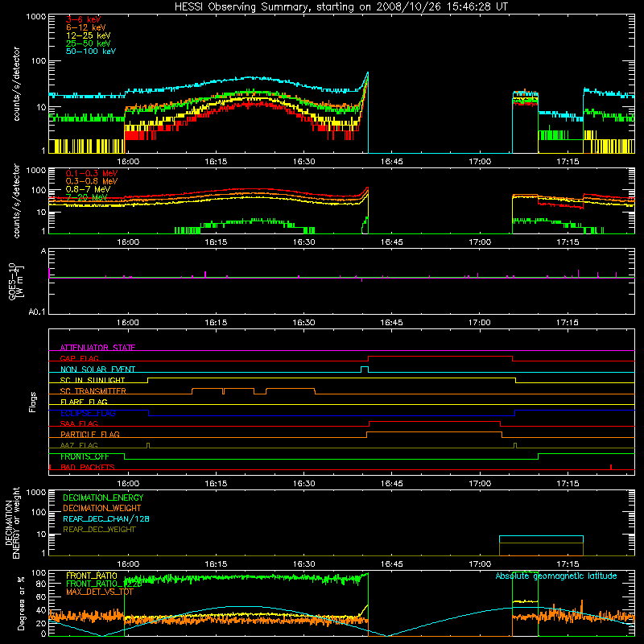Image resolution: width=644 pixels, height=644 pixels.
Task: Click the GOES-10 W m-2 axis label
Action: [16, 281]
